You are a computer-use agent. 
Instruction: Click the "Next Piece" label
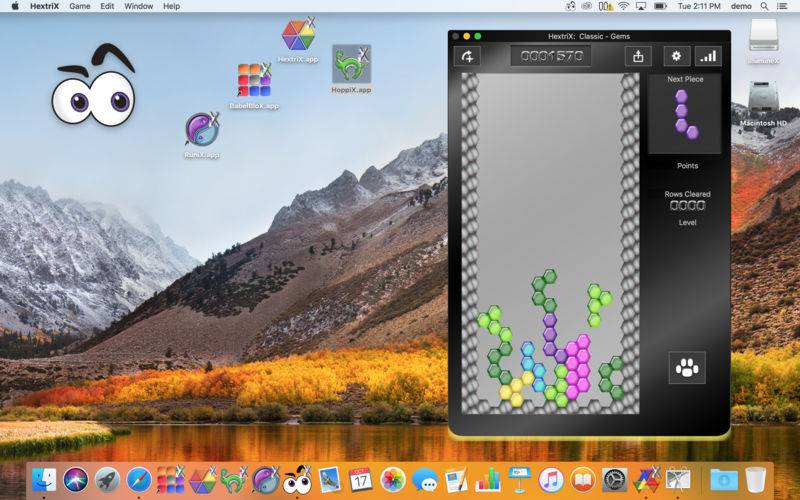tap(685, 79)
